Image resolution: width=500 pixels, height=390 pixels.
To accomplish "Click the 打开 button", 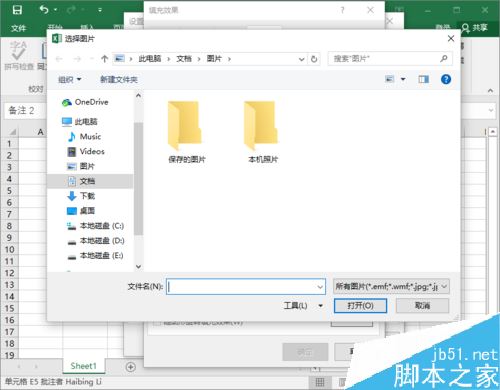I will 360,306.
